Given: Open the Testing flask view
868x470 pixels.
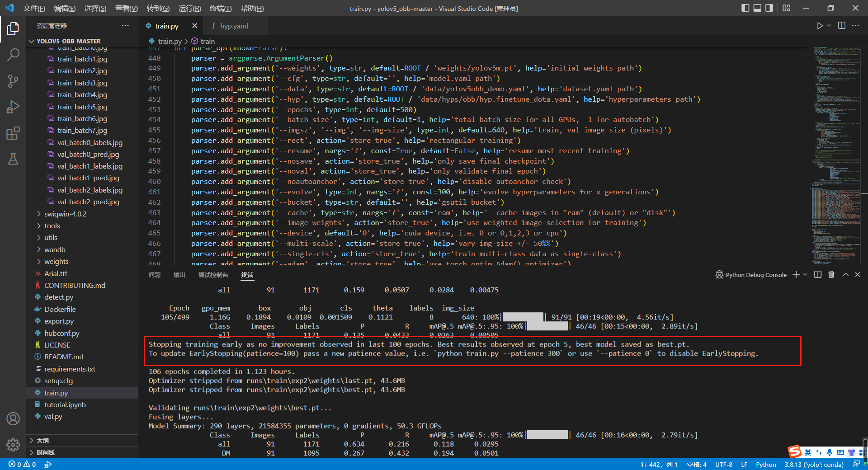Looking at the screenshot, I should pos(13,159).
